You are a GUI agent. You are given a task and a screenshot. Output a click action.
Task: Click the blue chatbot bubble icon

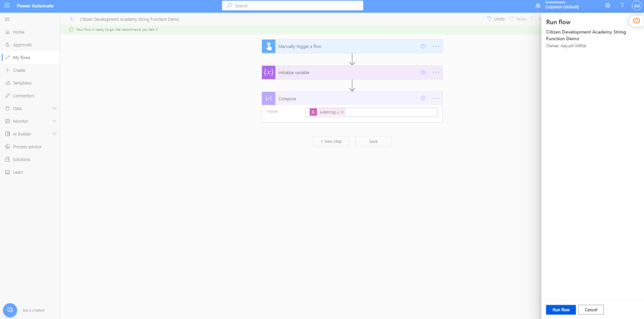(10, 310)
